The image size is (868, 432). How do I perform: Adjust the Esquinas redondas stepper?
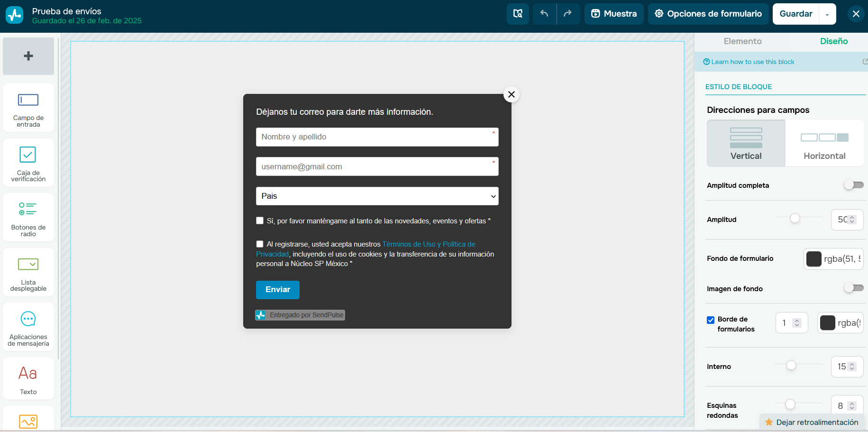pyautogui.click(x=852, y=406)
